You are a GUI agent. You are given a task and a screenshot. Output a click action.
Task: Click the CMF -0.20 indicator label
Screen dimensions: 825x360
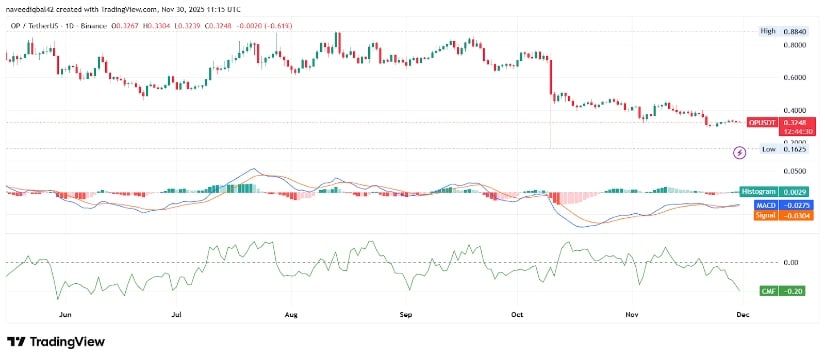pyautogui.click(x=783, y=291)
